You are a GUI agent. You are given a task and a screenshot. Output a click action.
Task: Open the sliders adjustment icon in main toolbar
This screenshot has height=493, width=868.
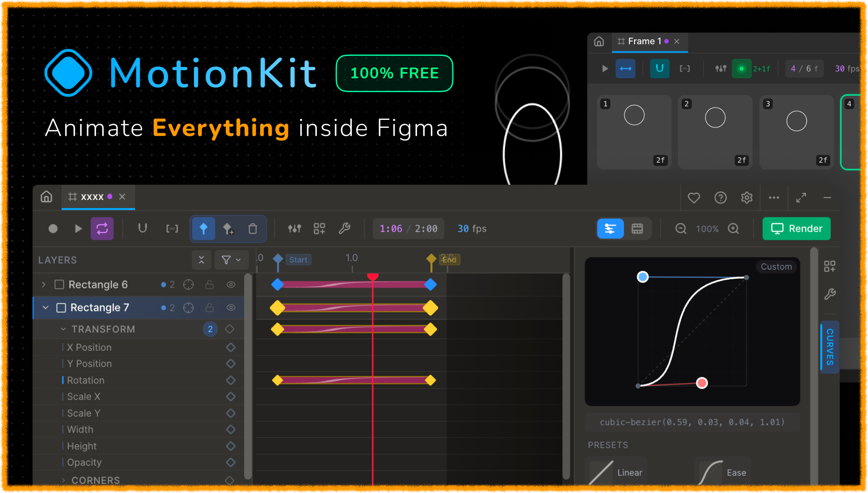[295, 229]
